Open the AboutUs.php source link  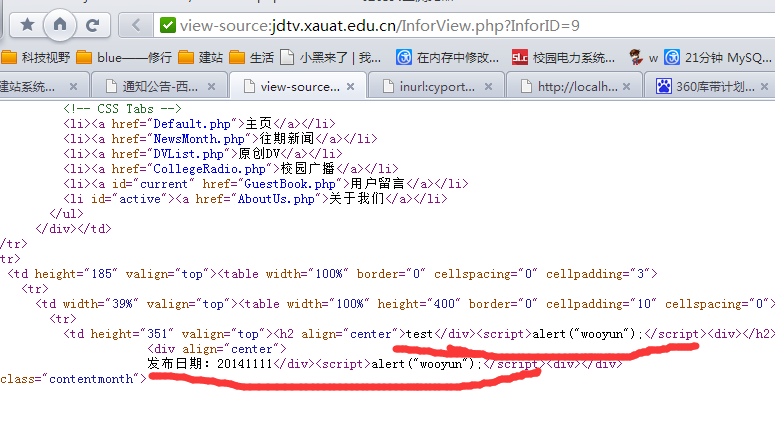coord(276,199)
